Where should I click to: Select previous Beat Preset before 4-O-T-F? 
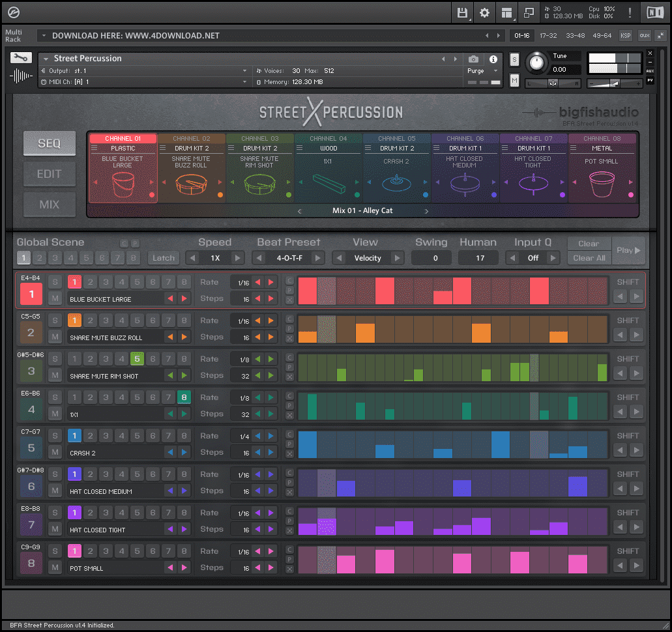click(x=259, y=258)
